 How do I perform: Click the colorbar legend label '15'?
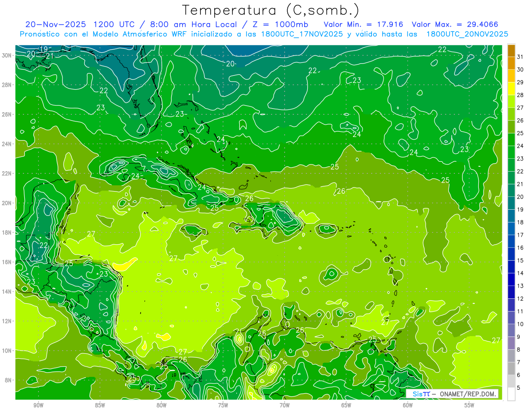tap(520, 261)
